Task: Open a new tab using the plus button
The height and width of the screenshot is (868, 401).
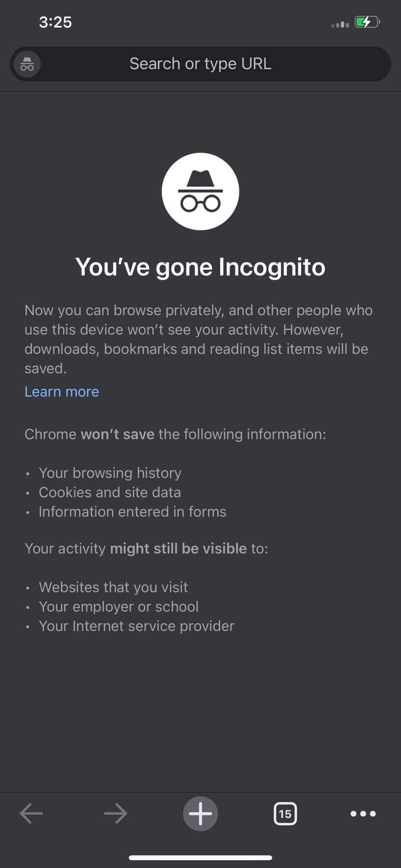Action: point(200,813)
